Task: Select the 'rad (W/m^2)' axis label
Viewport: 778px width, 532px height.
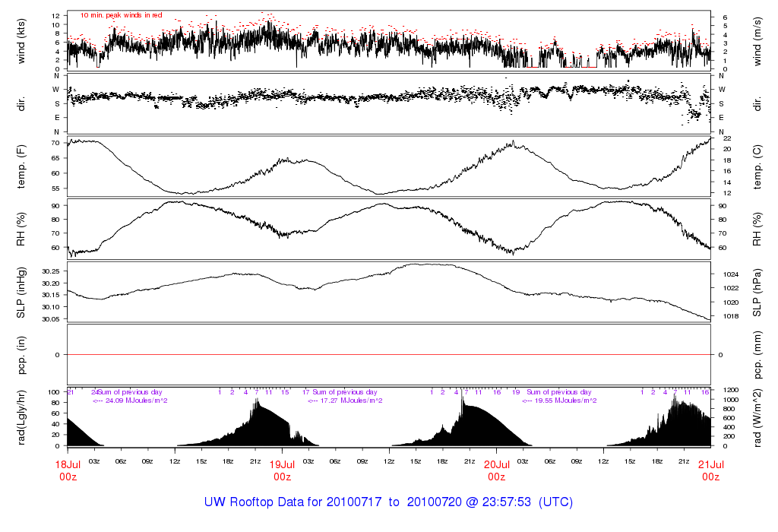Action: click(x=757, y=418)
